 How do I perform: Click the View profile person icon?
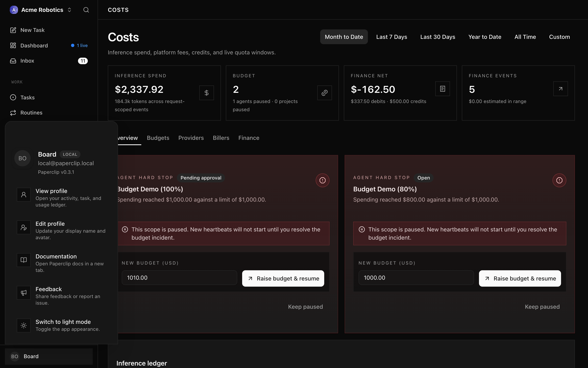(x=23, y=195)
